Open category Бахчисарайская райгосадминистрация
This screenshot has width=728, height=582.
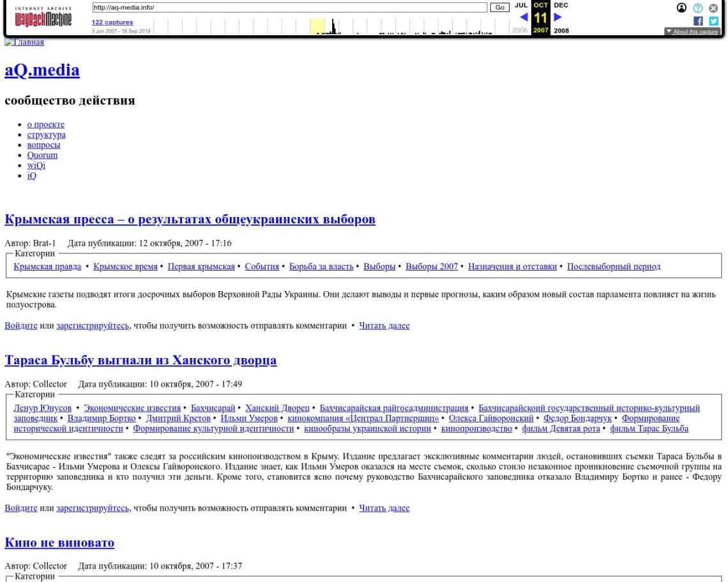394,408
